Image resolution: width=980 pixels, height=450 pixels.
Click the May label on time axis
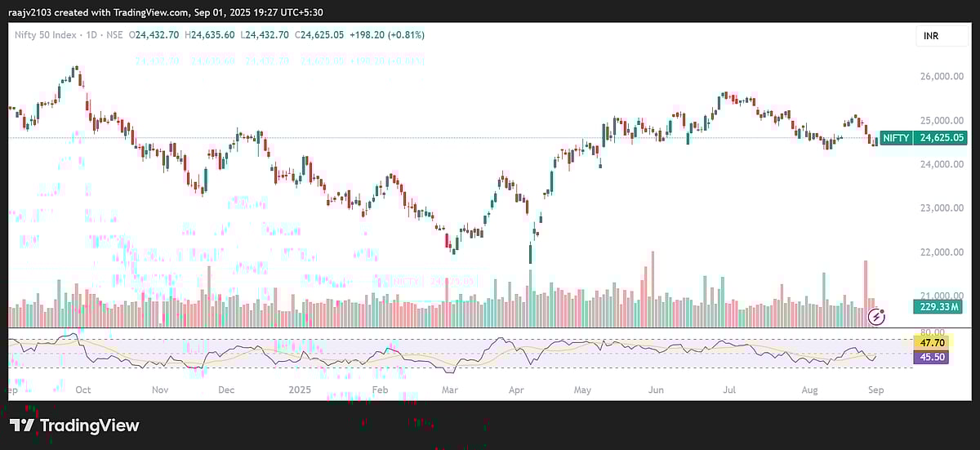(582, 390)
